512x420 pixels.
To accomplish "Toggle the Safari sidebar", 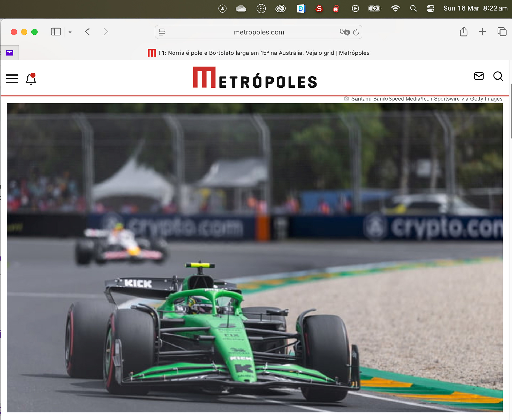I will [56, 32].
